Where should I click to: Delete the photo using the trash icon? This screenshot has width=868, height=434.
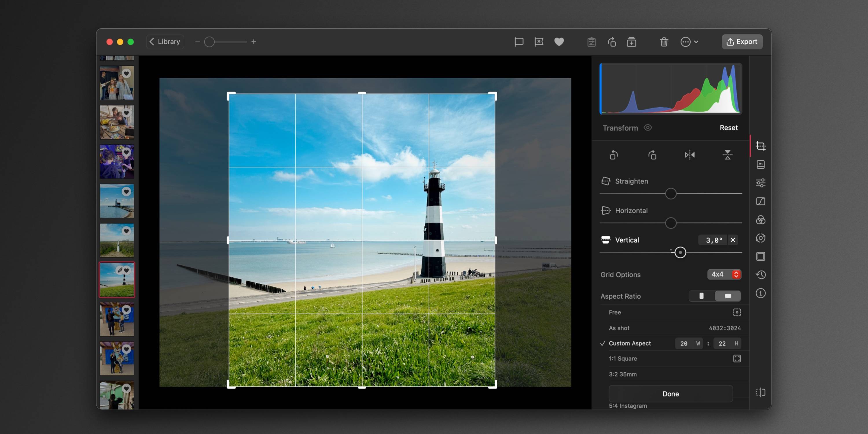point(664,41)
